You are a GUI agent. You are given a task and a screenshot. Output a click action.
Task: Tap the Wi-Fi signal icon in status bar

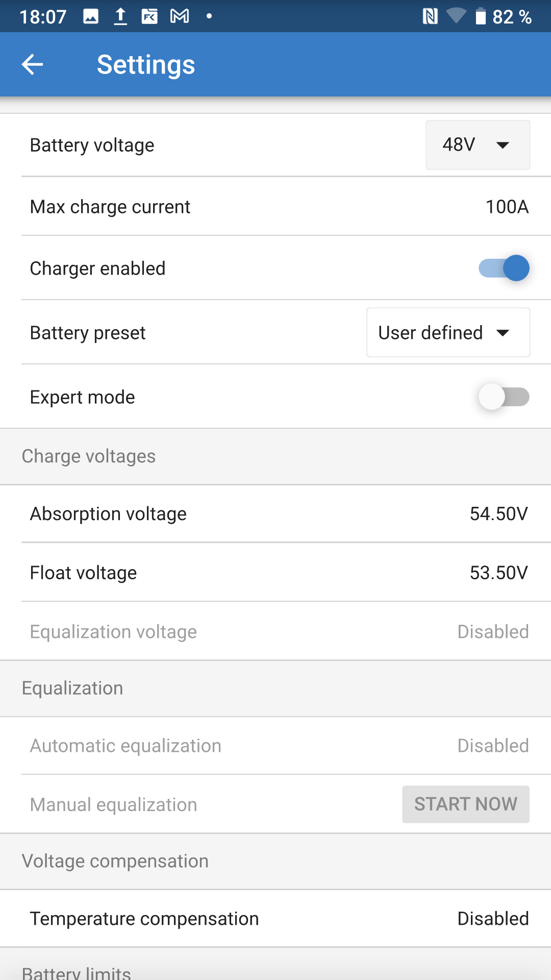(x=456, y=16)
